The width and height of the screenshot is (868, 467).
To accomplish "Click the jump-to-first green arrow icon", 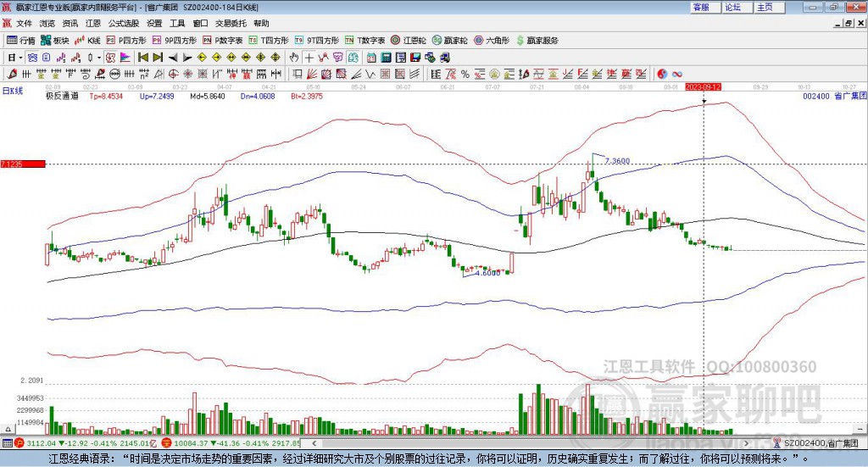I will point(142,58).
